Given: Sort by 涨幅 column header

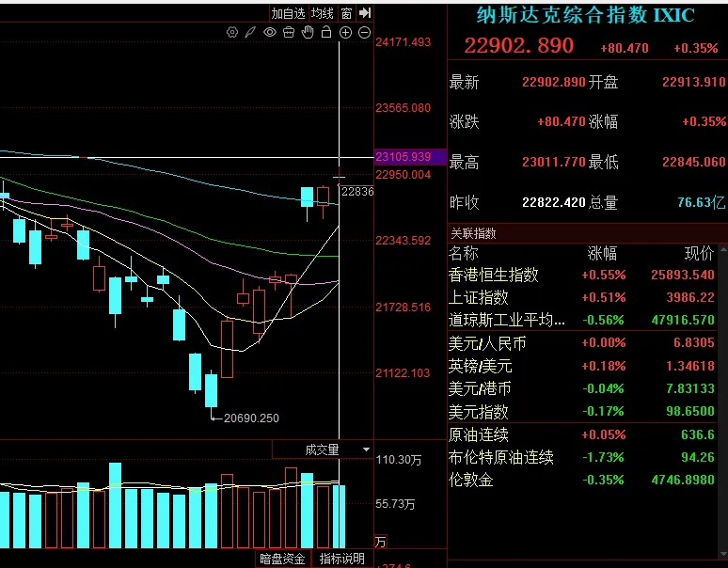Looking at the screenshot, I should (x=602, y=253).
